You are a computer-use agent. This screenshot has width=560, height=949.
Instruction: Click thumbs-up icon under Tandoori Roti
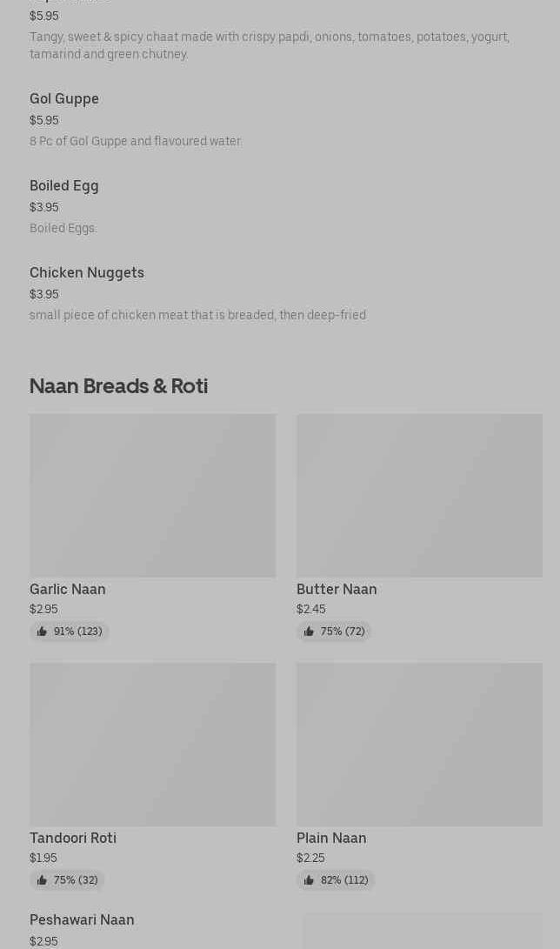tap(42, 880)
